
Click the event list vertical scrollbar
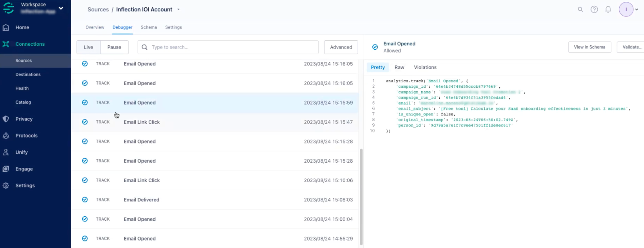click(x=361, y=197)
